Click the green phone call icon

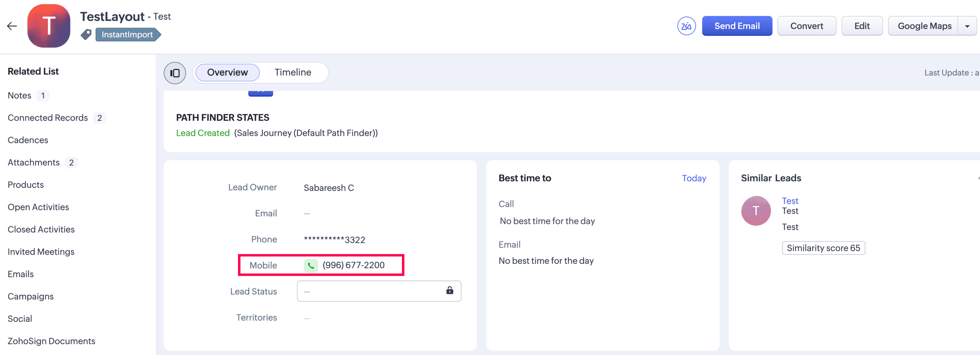[311, 265]
